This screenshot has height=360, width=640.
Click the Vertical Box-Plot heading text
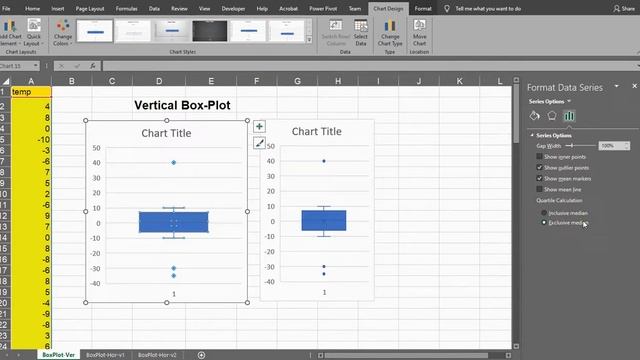click(x=182, y=105)
